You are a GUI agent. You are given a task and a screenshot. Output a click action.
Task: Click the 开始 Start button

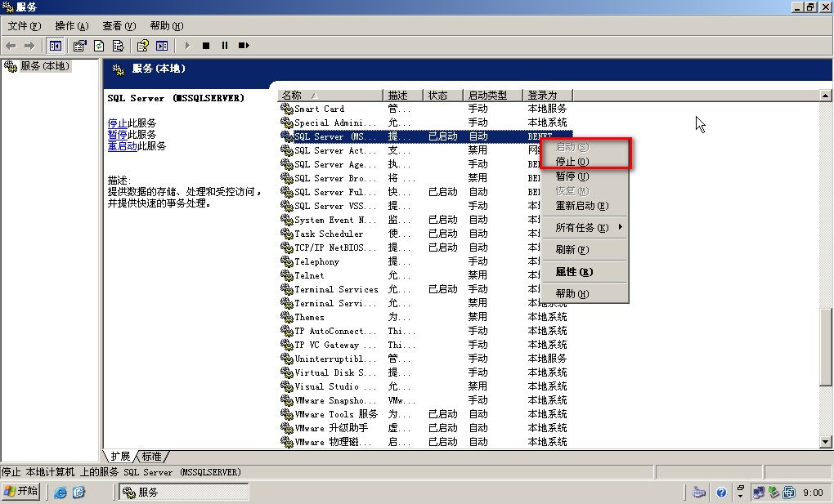tap(20, 491)
